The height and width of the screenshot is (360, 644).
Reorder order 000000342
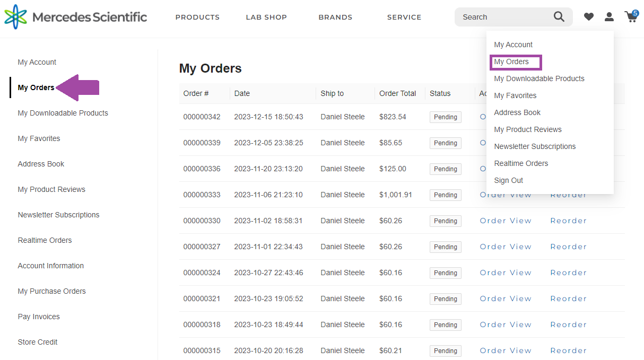coord(569,117)
